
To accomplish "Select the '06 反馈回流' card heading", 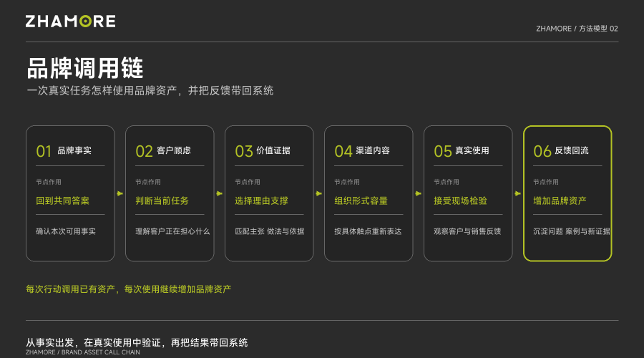I will 560,151.
